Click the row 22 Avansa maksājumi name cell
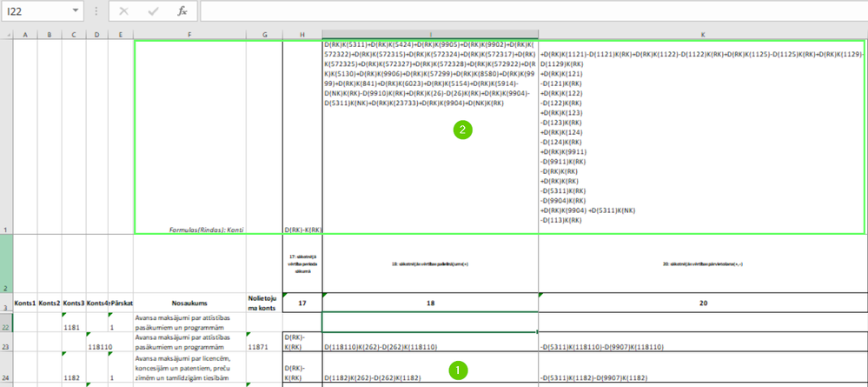 pyautogui.click(x=190, y=322)
